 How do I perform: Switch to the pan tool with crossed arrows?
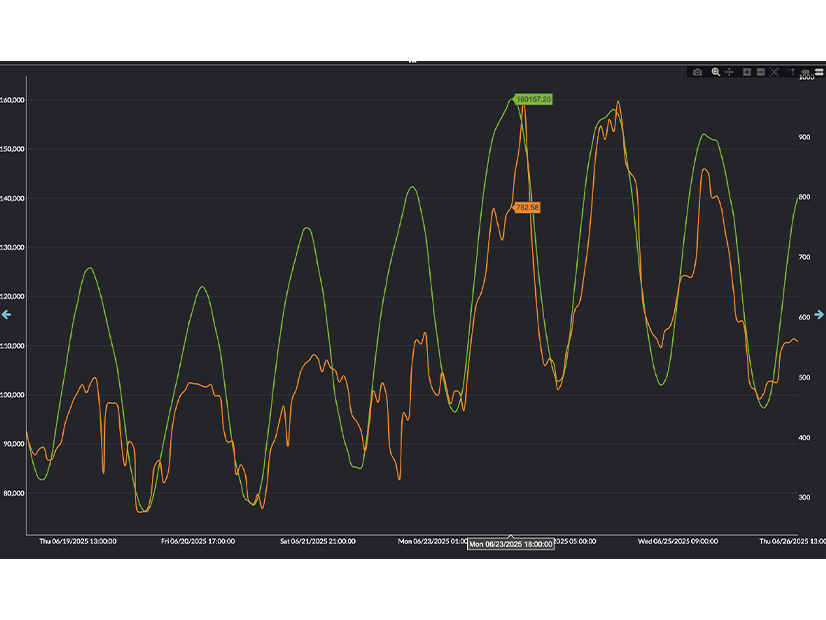click(728, 72)
